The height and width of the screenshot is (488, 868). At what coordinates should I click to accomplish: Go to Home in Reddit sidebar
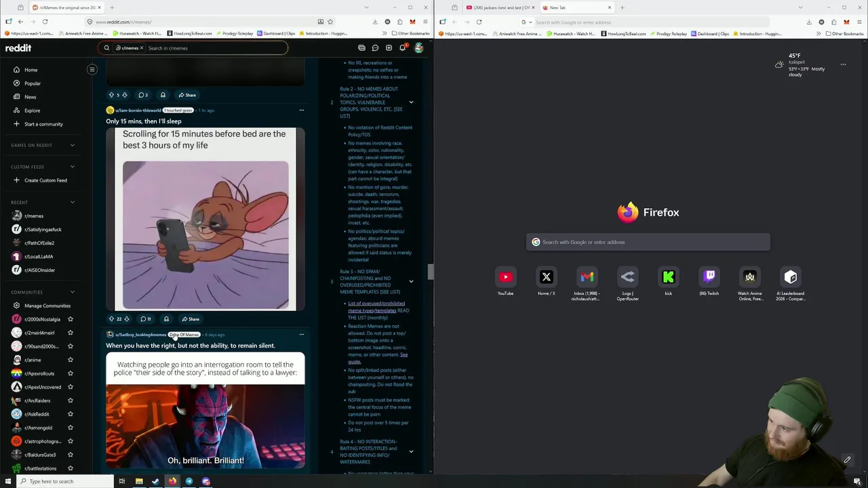[x=31, y=70]
